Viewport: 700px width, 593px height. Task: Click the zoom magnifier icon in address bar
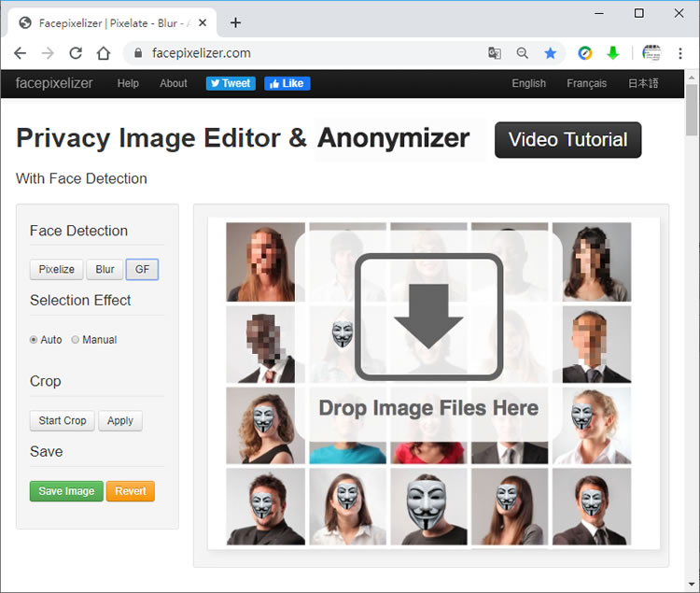pos(523,53)
